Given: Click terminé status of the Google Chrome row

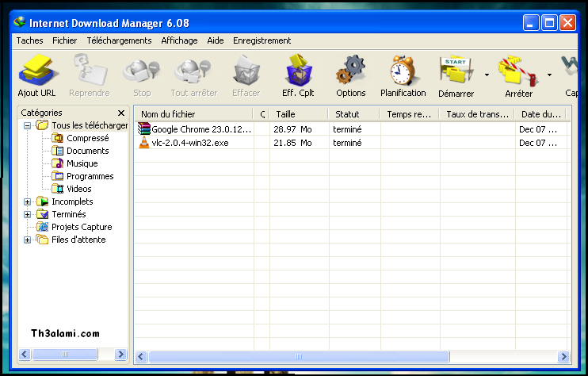Looking at the screenshot, I should (x=347, y=129).
